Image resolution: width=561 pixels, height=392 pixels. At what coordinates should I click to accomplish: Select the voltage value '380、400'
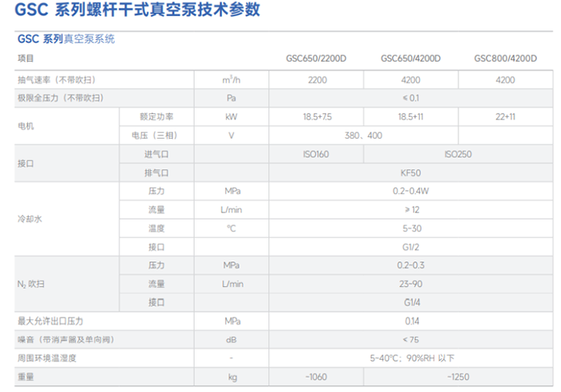pyautogui.click(x=363, y=135)
